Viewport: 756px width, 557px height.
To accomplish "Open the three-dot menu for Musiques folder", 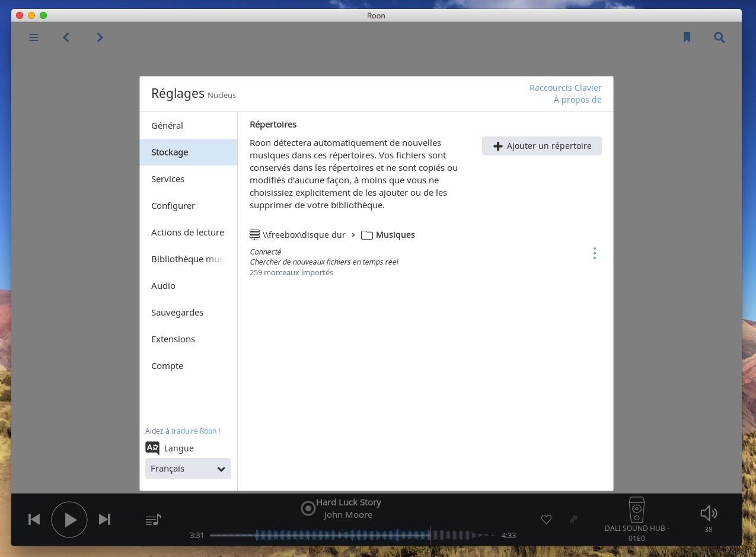I will 594,253.
